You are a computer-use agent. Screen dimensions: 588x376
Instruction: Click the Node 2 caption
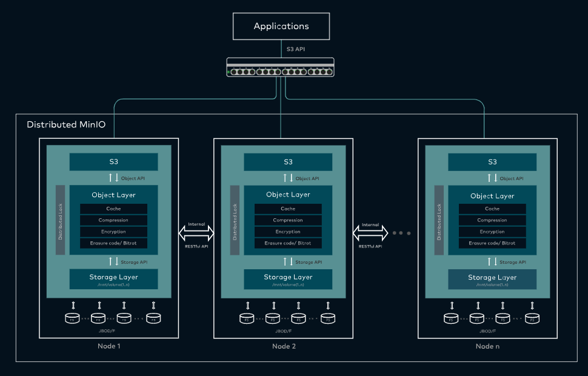284,346
